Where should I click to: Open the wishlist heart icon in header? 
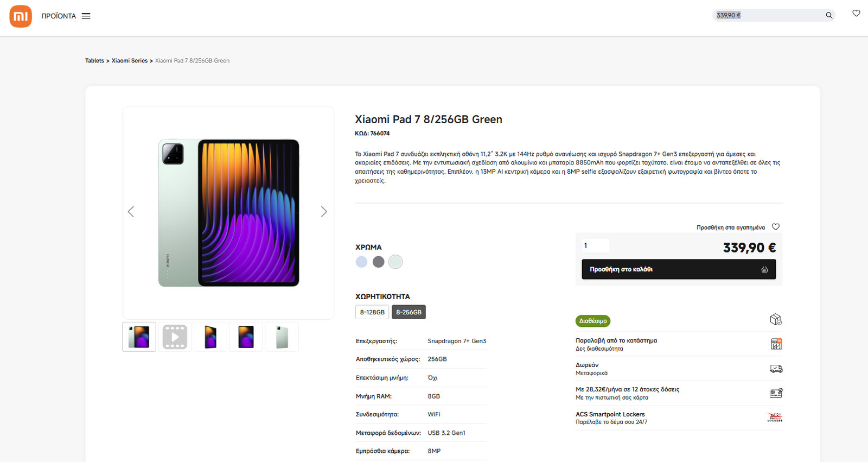[x=856, y=13]
